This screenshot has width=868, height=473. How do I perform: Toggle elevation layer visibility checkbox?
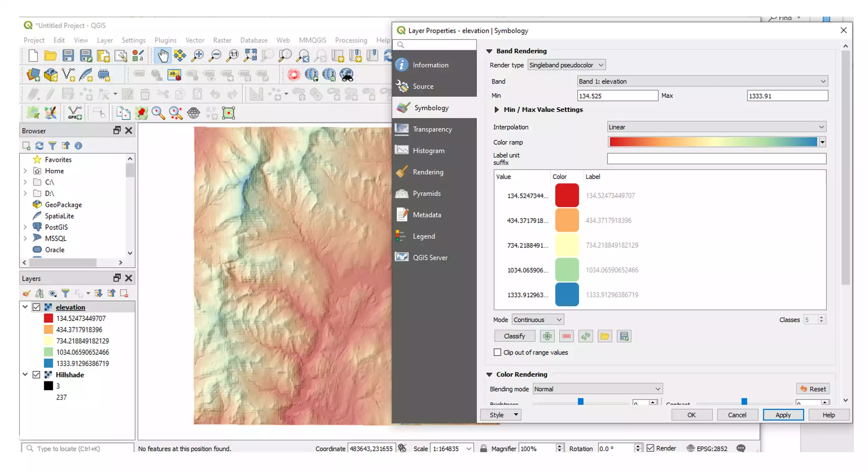[x=37, y=307]
